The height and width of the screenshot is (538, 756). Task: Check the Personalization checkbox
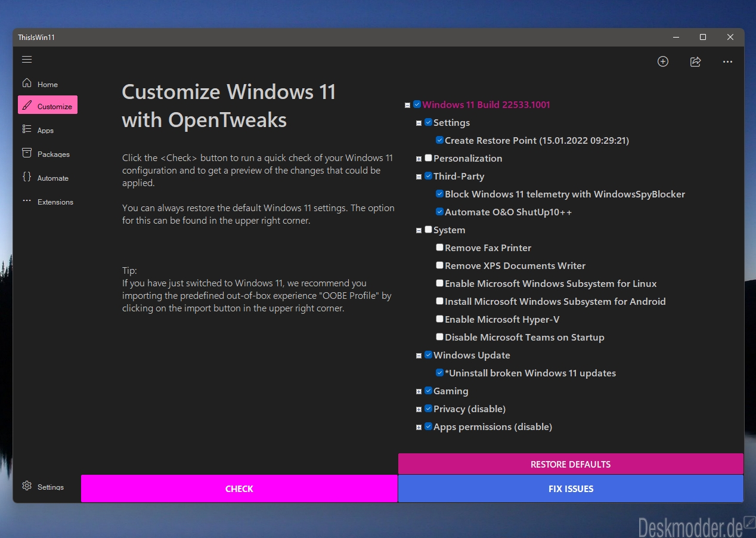pyautogui.click(x=428, y=158)
